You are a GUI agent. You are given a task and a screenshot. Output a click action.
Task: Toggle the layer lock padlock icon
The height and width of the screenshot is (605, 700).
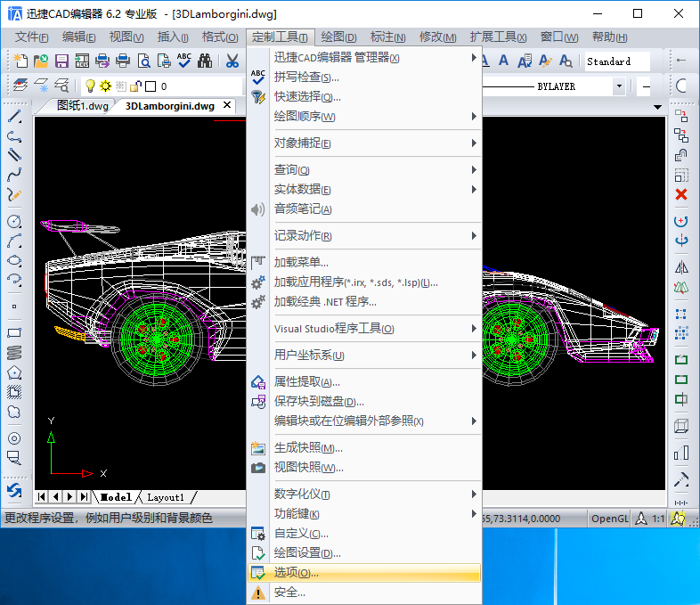pos(135,86)
